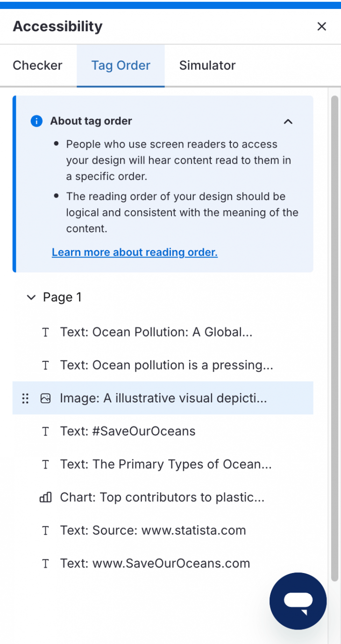
Task: Click the drag handle on the selected Image item
Action: click(25, 398)
